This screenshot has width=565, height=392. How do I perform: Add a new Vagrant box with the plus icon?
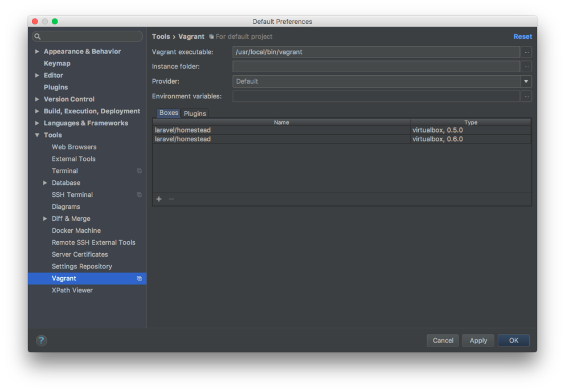click(159, 199)
